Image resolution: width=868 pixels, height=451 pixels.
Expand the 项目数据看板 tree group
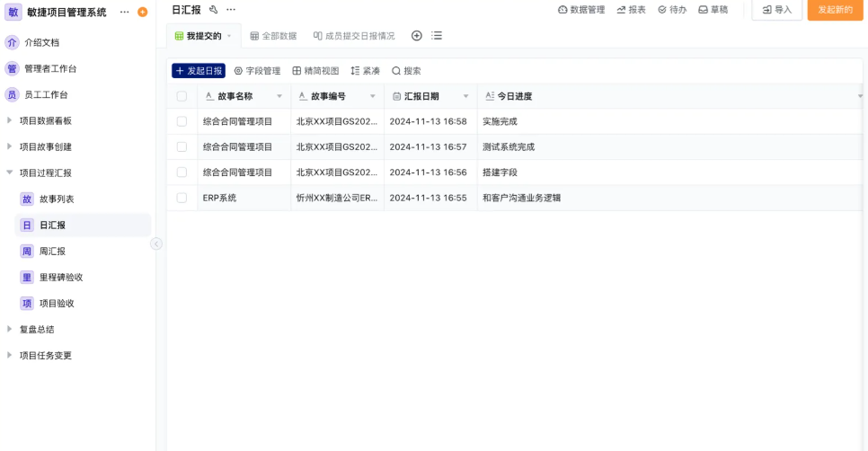pyautogui.click(x=10, y=120)
